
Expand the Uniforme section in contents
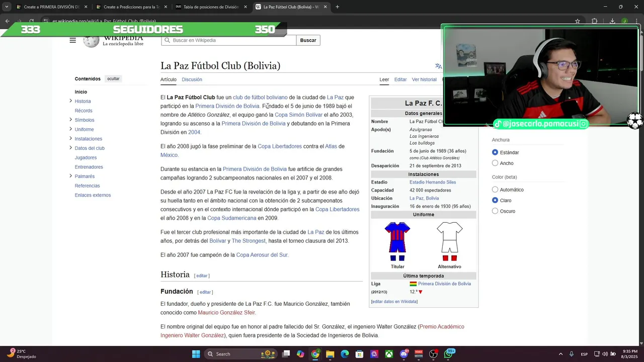point(70,129)
